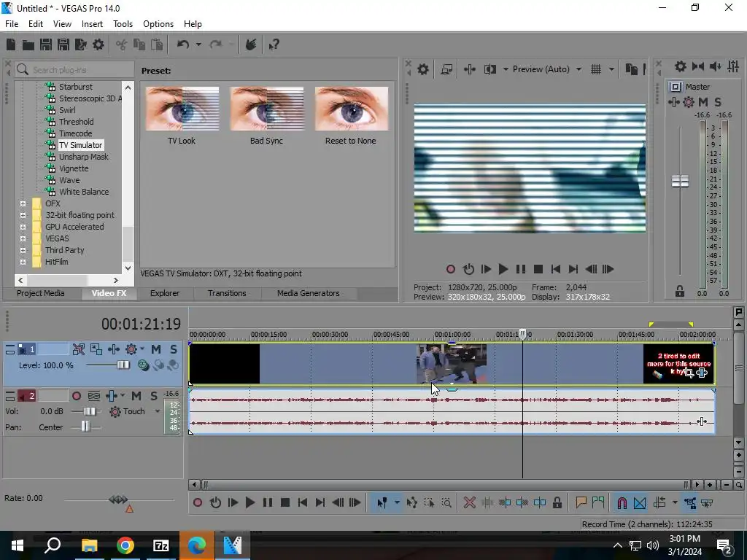Select the TV Look preset
This screenshot has width=747, height=560.
point(182,116)
